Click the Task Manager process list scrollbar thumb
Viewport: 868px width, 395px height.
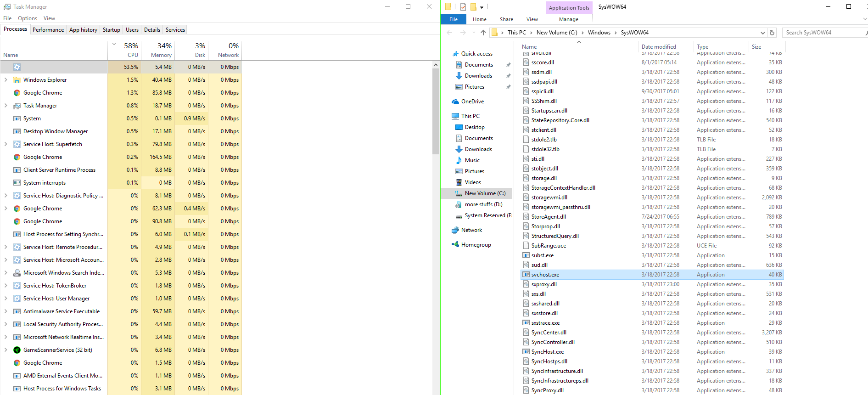pos(436,111)
